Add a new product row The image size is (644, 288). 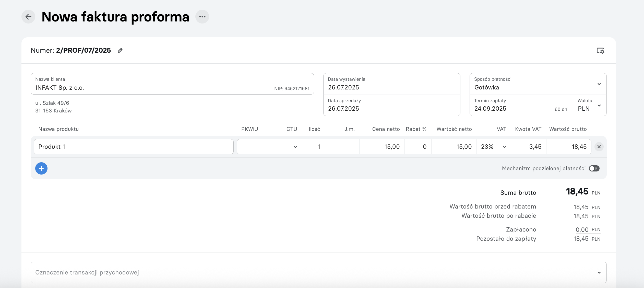(x=41, y=168)
